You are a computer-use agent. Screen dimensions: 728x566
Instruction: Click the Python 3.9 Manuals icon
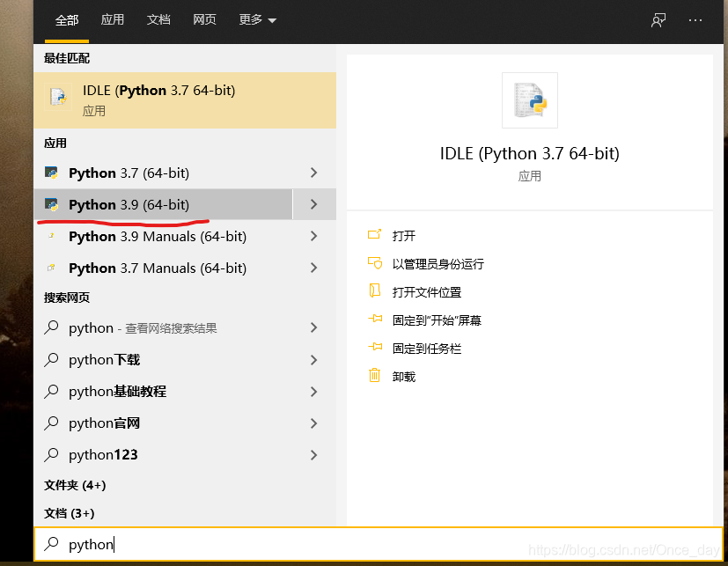click(51, 236)
